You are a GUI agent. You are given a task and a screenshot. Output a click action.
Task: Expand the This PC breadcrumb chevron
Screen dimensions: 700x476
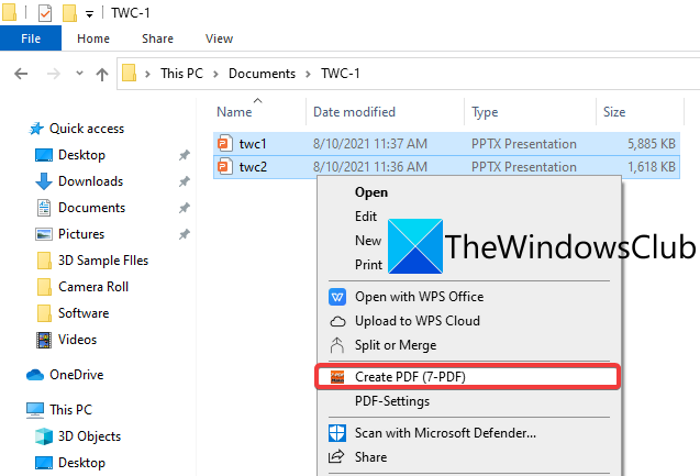point(148,74)
